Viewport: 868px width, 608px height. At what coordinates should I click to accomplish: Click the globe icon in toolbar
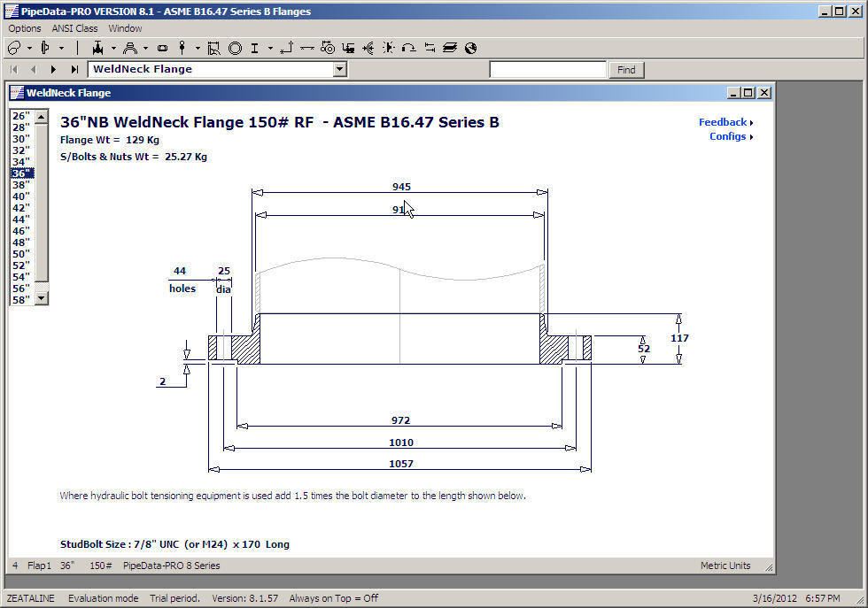pyautogui.click(x=470, y=48)
